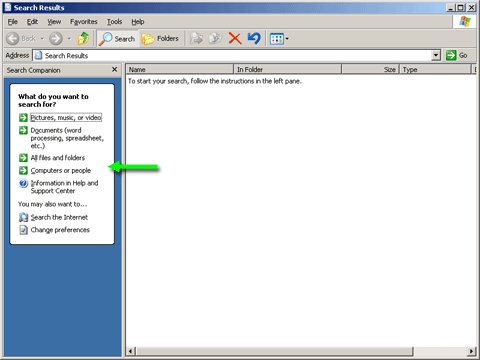
Task: Open the Tools menu
Action: click(x=114, y=22)
